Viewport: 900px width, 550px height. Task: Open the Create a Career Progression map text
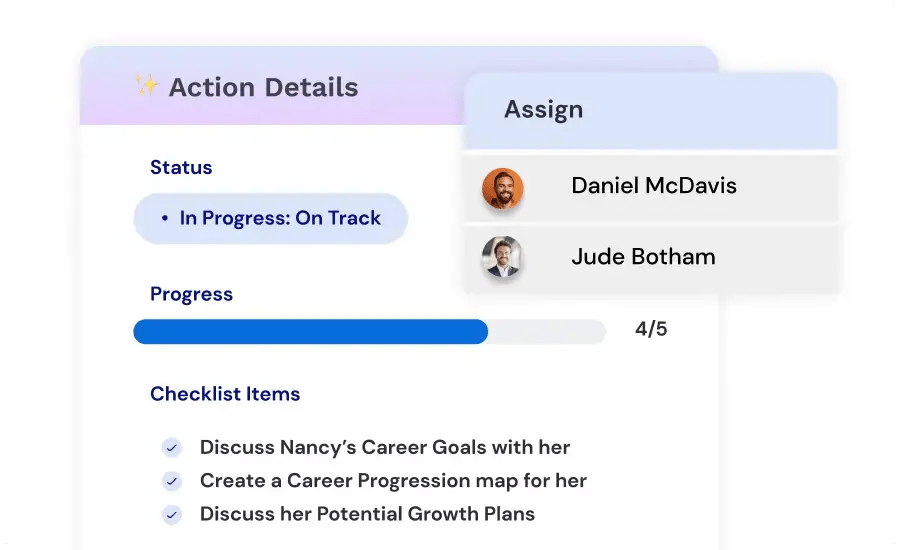pos(393,481)
